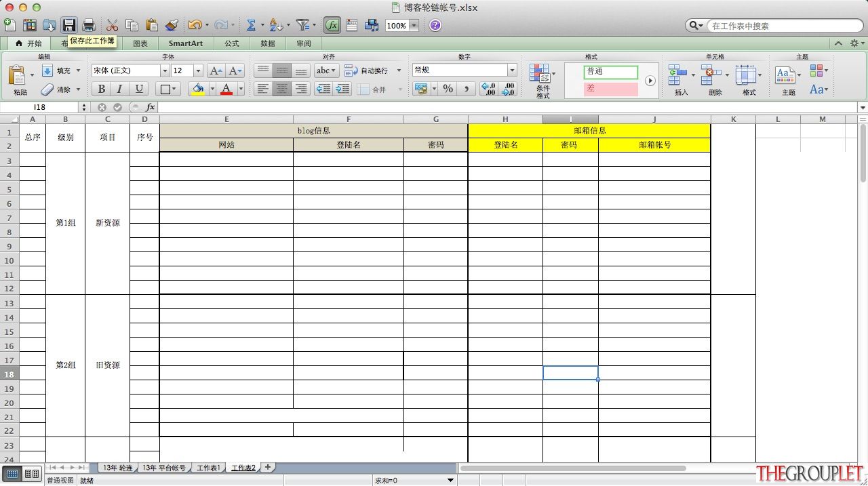
Task: Switch to 审阅 review tab
Action: [304, 43]
